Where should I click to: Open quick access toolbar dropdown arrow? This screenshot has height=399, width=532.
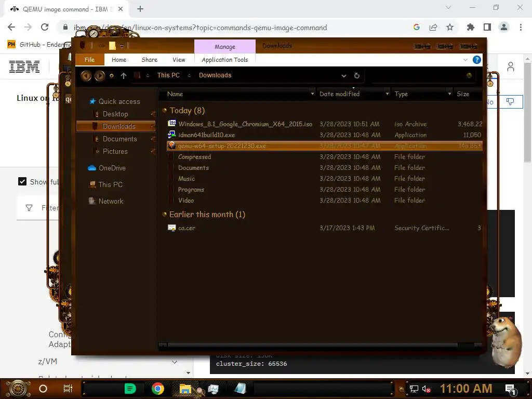122,46
